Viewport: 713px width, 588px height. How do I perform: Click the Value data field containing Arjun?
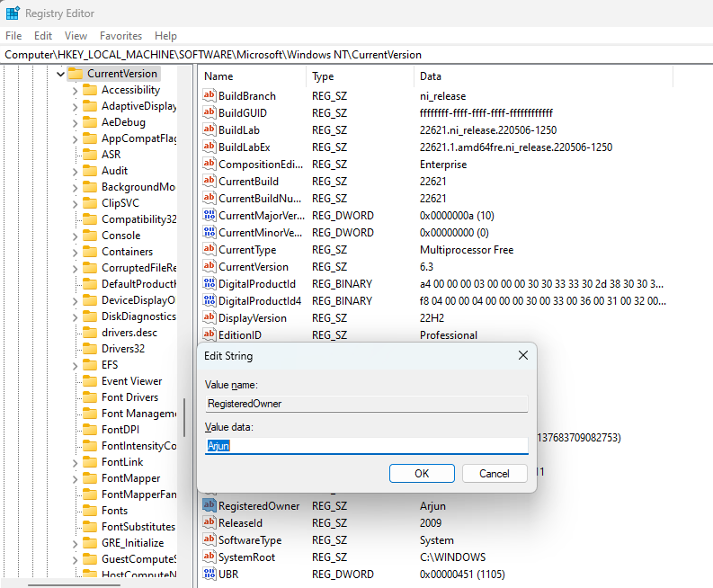coord(367,446)
